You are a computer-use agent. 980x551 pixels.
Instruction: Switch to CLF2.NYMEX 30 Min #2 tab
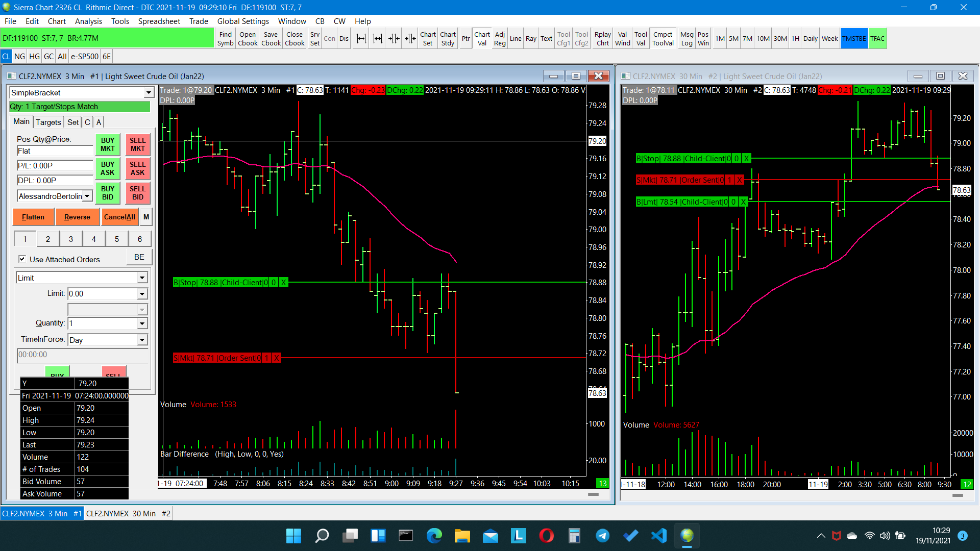click(128, 514)
